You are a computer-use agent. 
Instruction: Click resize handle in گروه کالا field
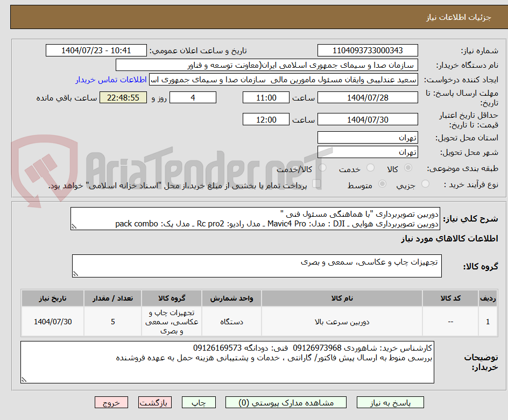(x=75, y=274)
